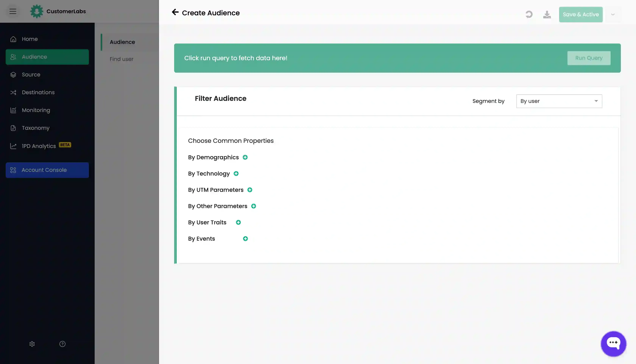The width and height of the screenshot is (636, 364).
Task: Click the Home house icon
Action: click(x=13, y=39)
